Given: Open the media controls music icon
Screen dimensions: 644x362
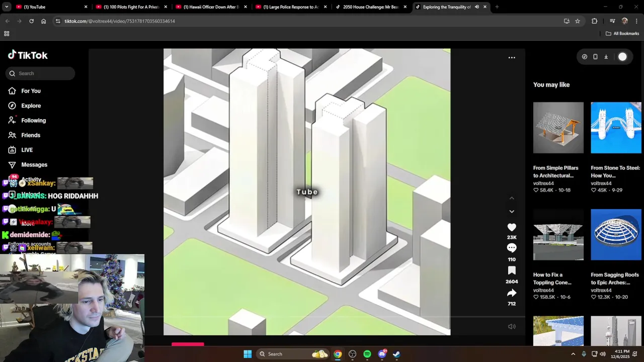Looking at the screenshot, I should pos(612,21).
